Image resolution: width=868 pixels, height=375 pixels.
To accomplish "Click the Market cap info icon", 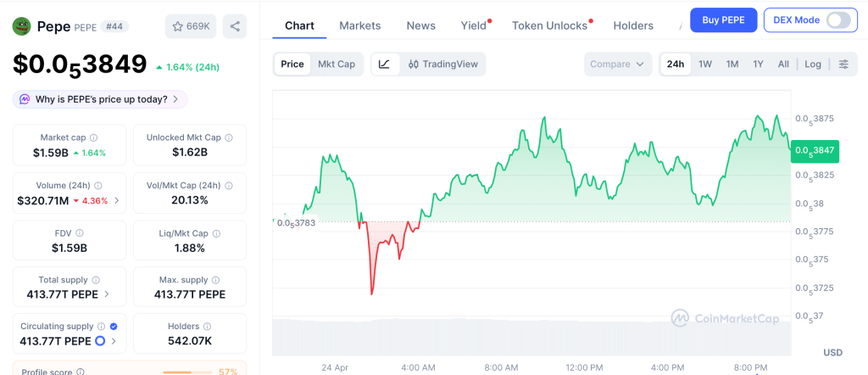I will tap(93, 137).
